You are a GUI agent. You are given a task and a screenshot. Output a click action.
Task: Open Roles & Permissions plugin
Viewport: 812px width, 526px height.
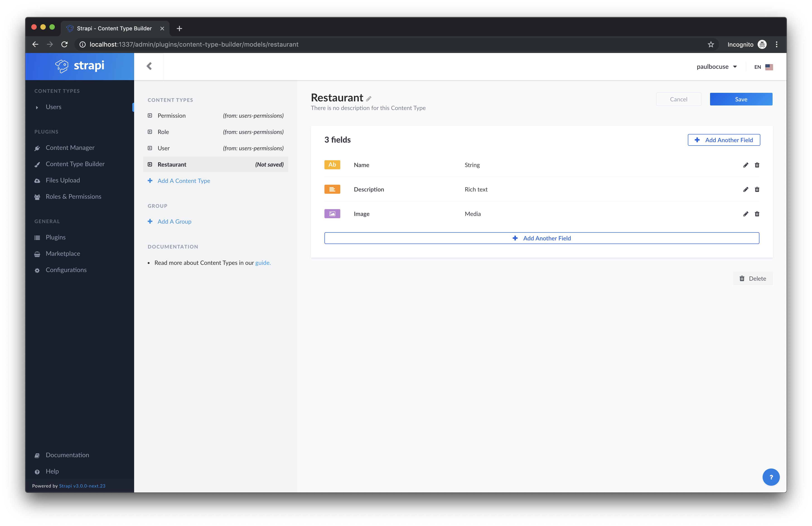point(73,197)
